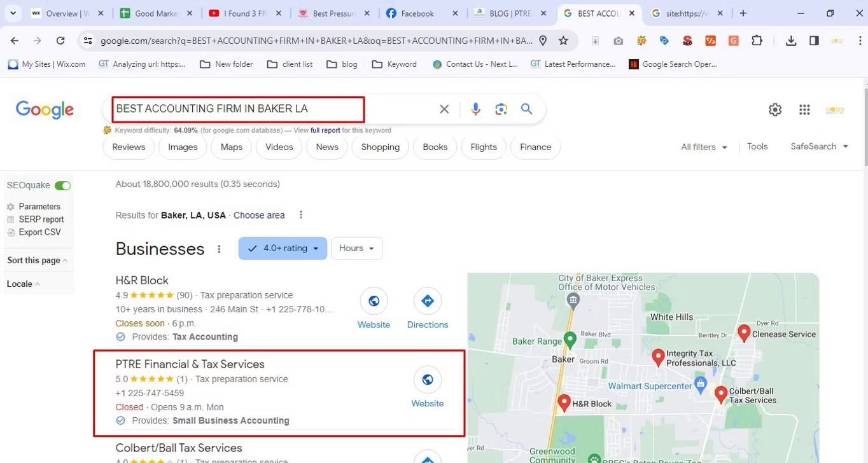Screen dimensions: 868x463
Task: Select the Reviews filter chip
Action: [129, 147]
